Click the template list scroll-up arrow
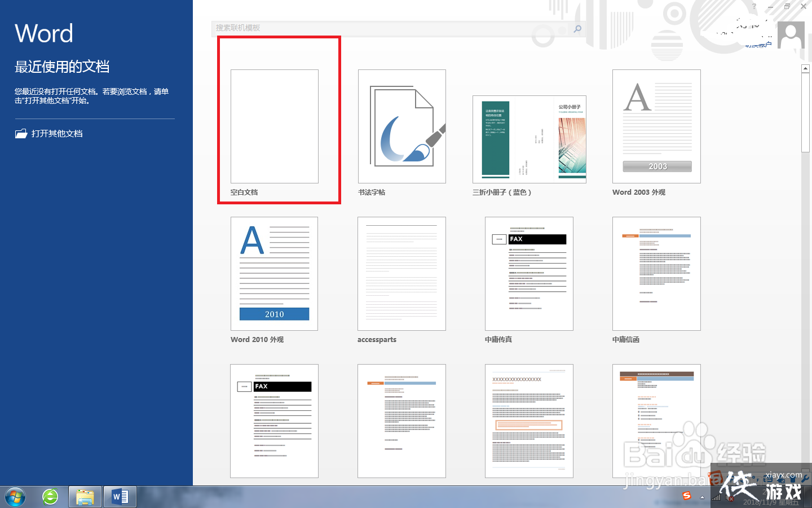The width and height of the screenshot is (812, 508). (805, 68)
